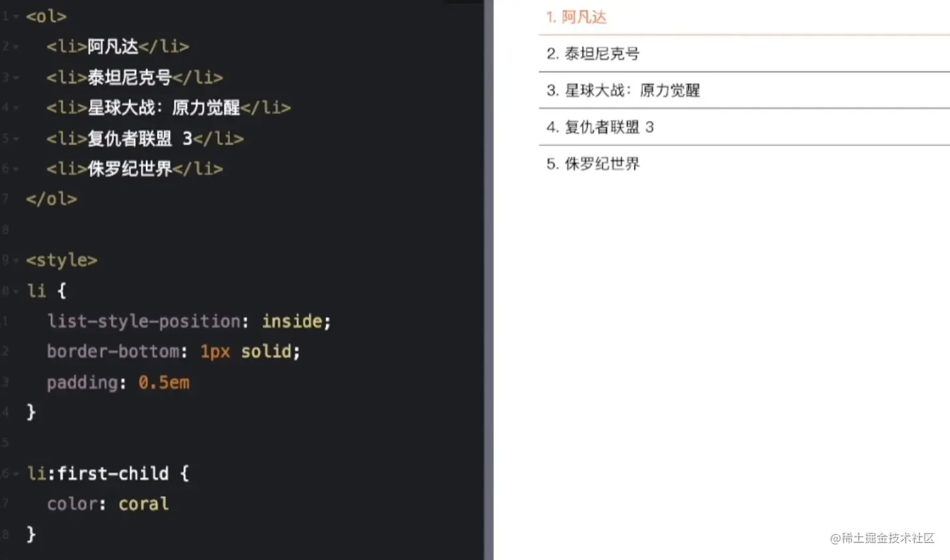This screenshot has width=950, height=560.
Task: Click the padding property name
Action: tap(83, 382)
